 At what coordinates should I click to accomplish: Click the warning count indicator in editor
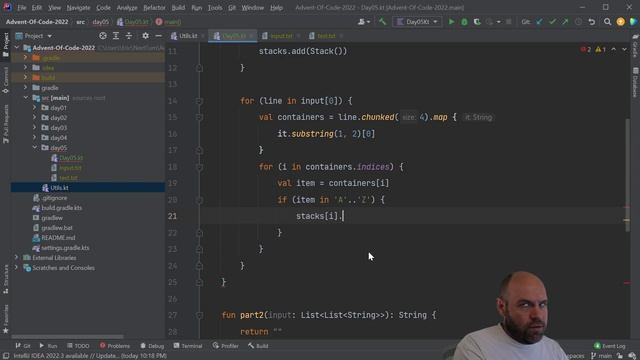[600, 49]
